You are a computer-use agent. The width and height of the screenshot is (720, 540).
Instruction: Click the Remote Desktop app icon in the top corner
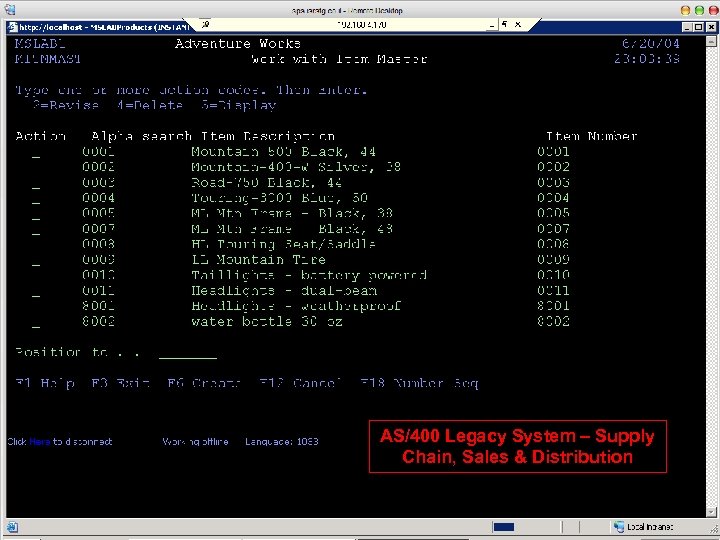tap(10, 9)
